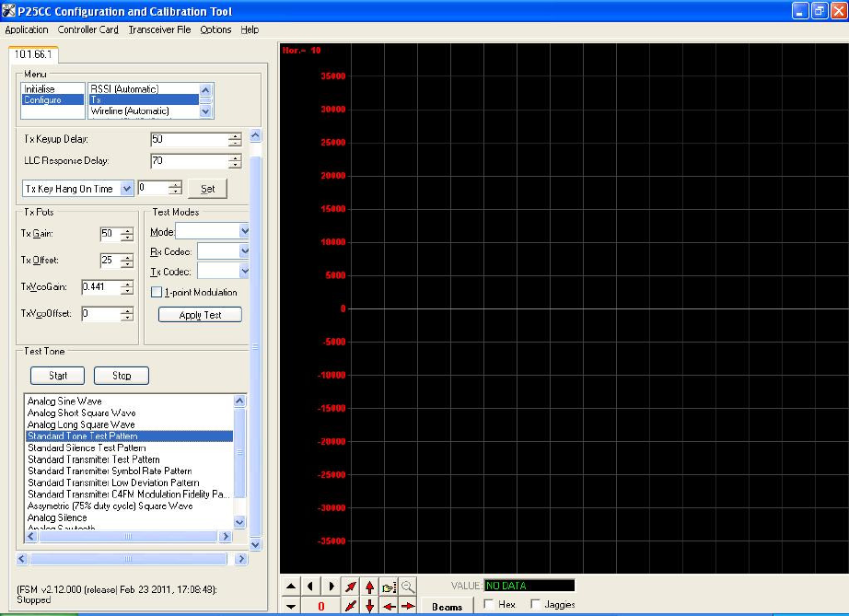The height and width of the screenshot is (616, 849).
Task: Start the test tone
Action: pos(58,376)
